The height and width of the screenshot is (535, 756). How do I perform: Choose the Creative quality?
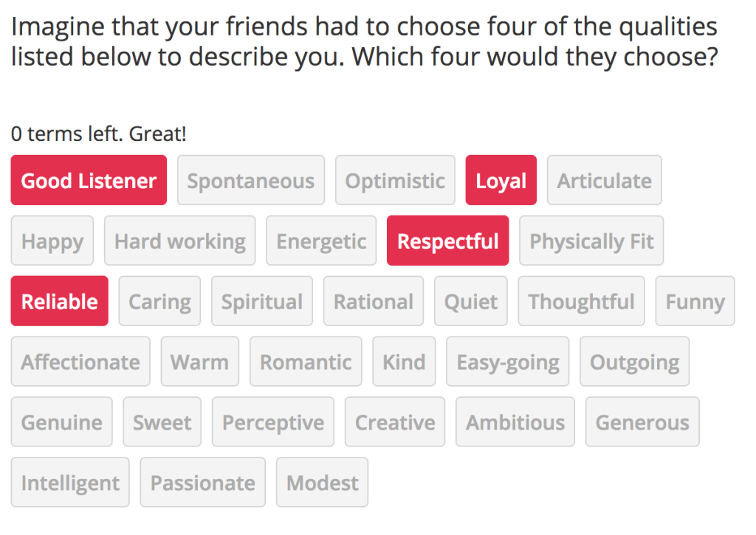395,423
